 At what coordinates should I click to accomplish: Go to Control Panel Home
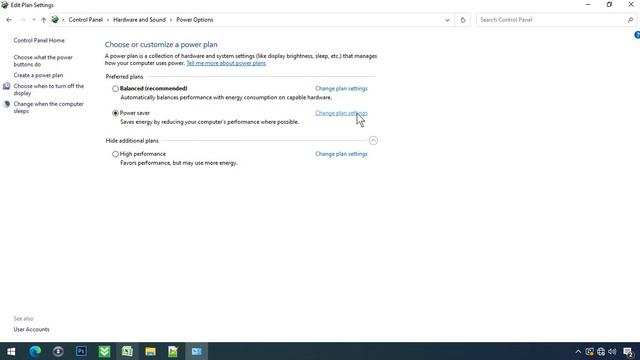click(x=39, y=40)
